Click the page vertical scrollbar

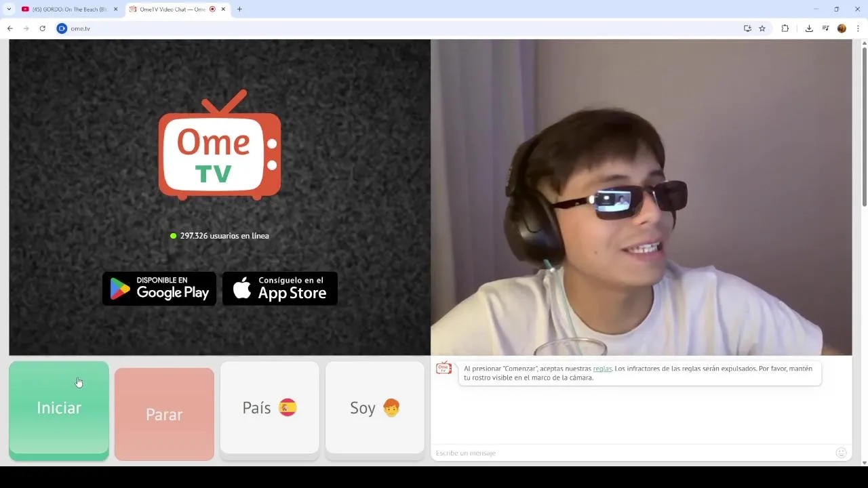pos(864,127)
